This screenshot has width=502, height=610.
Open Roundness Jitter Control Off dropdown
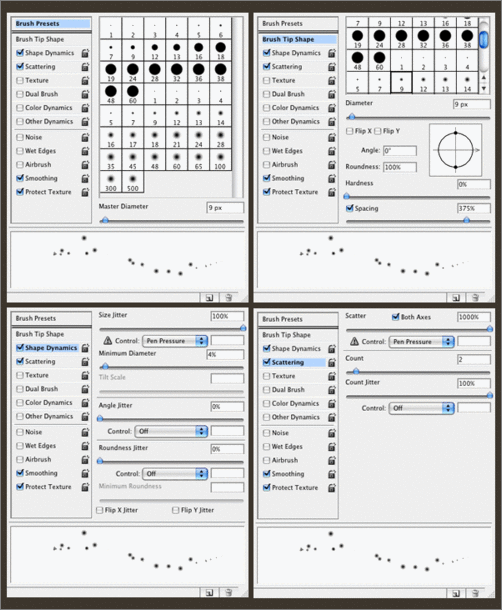click(175, 473)
